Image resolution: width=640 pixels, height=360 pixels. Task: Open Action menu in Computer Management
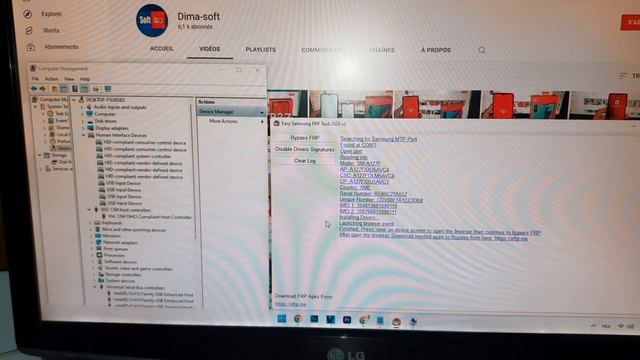click(51, 79)
